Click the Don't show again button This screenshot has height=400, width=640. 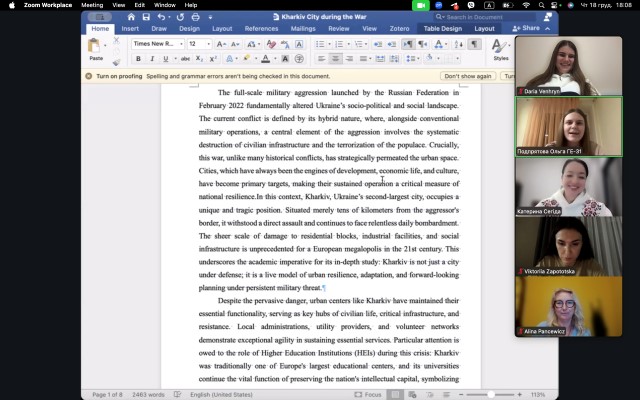(468, 76)
